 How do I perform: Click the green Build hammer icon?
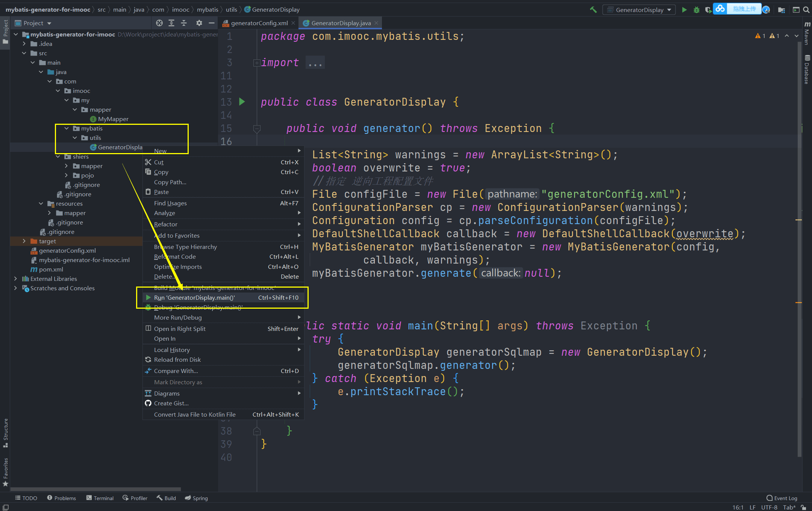[x=593, y=10]
